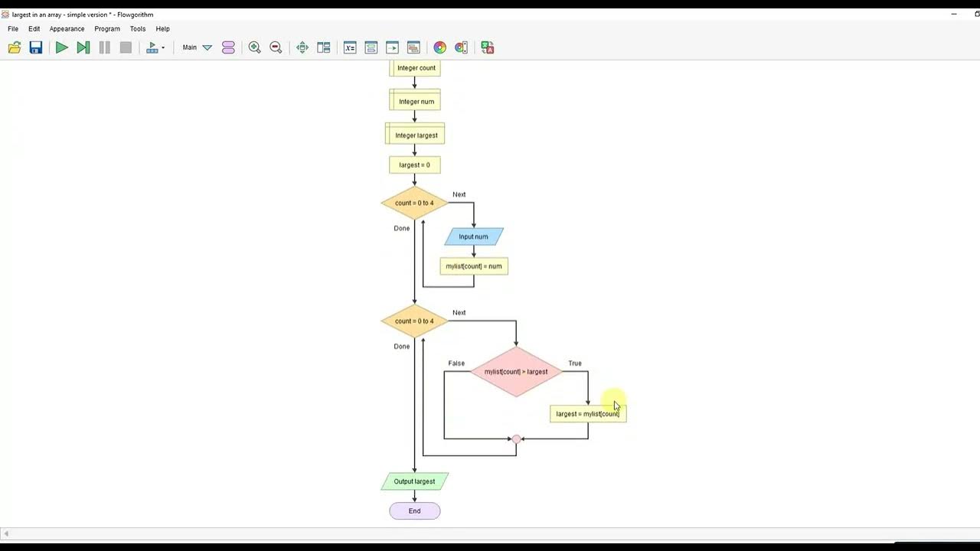The height and width of the screenshot is (551, 980).
Task: Step through the program with the step icon
Action: click(x=83, y=47)
